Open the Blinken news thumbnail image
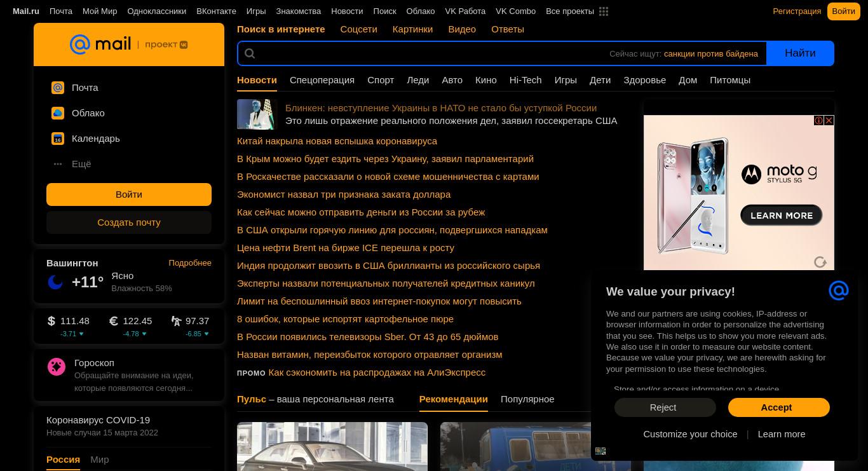 [257, 114]
